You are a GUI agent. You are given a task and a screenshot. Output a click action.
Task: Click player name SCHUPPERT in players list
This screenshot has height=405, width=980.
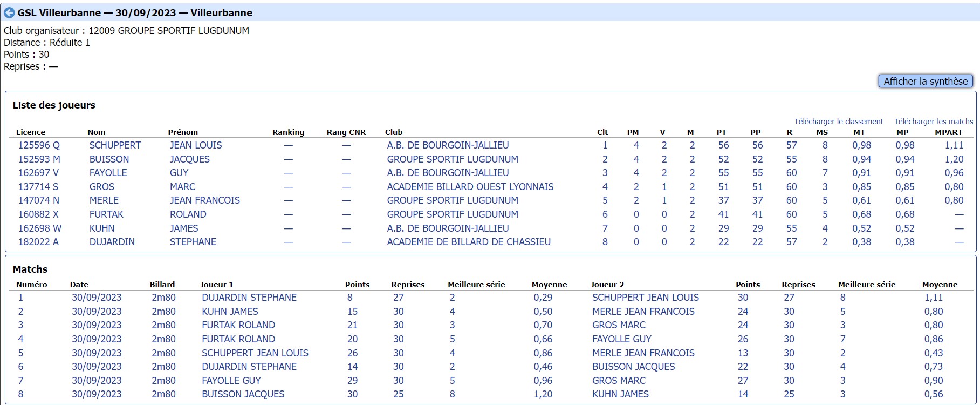click(x=115, y=145)
